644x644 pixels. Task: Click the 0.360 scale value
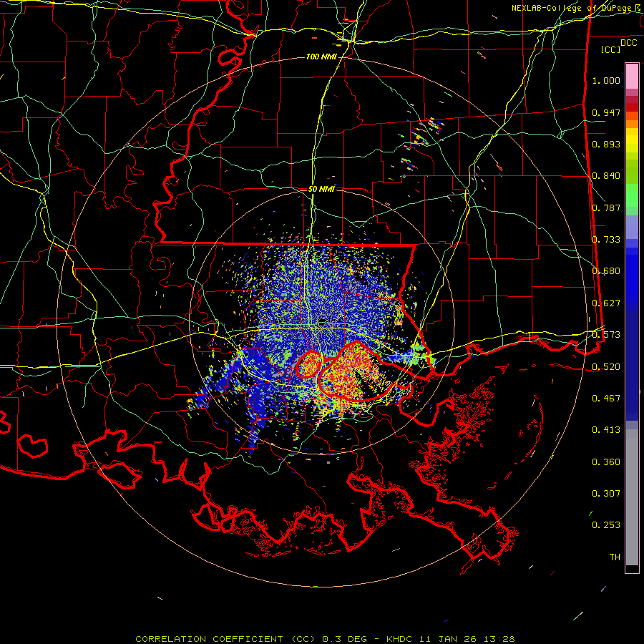(x=606, y=462)
